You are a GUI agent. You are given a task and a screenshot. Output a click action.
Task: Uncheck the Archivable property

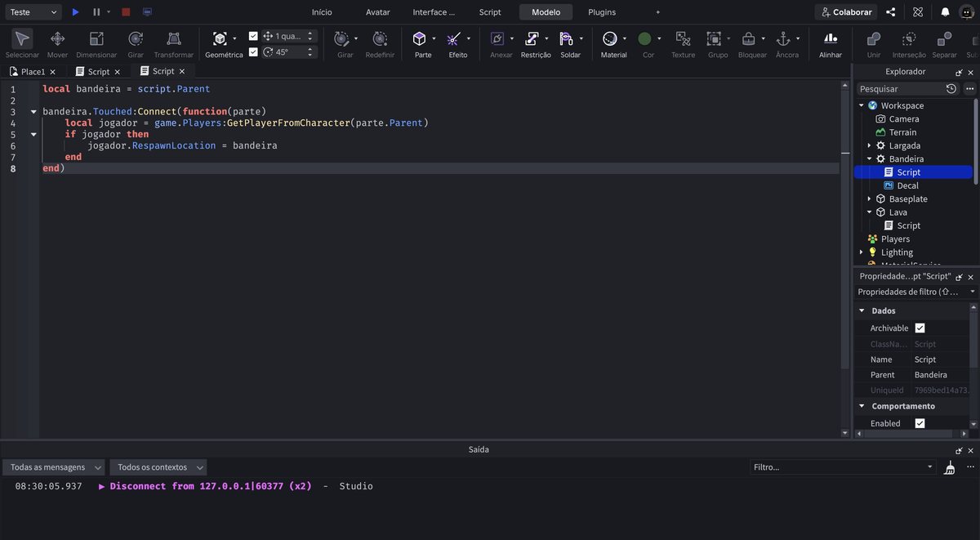(x=920, y=328)
